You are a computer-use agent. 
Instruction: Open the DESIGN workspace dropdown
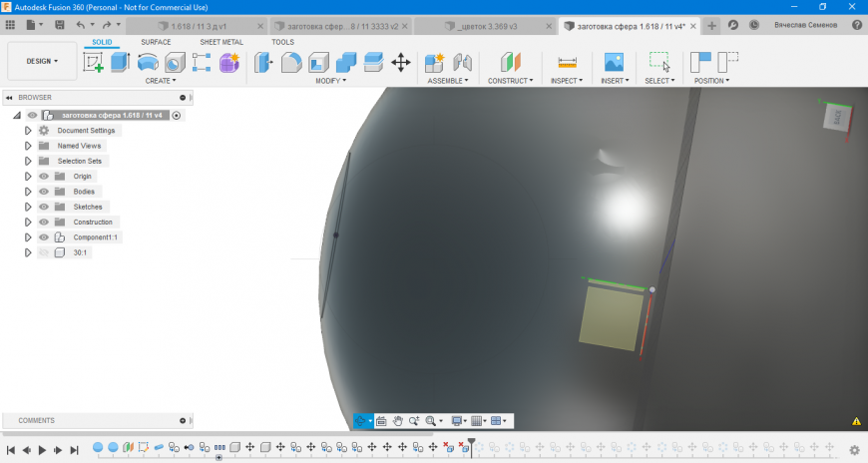(42, 61)
